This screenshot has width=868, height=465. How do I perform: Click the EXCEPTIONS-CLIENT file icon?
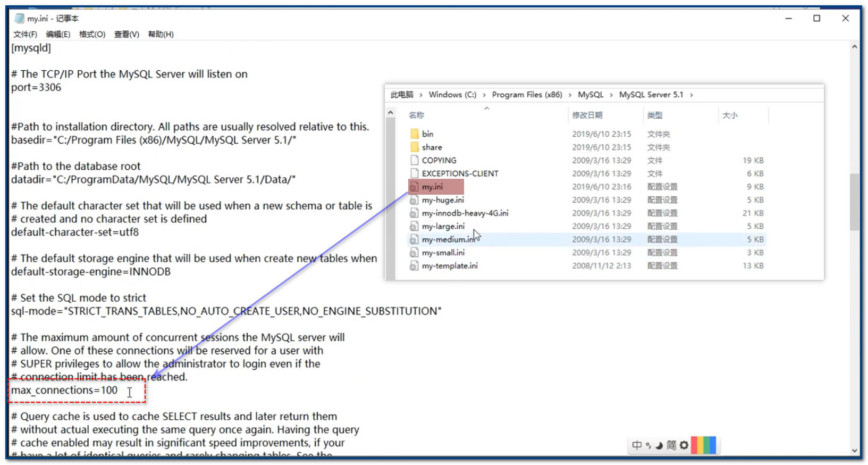[x=415, y=173]
